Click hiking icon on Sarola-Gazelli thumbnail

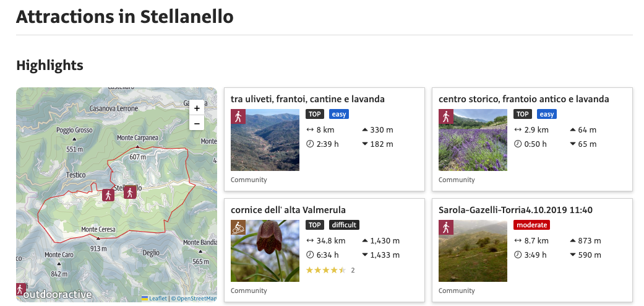pyautogui.click(x=445, y=227)
